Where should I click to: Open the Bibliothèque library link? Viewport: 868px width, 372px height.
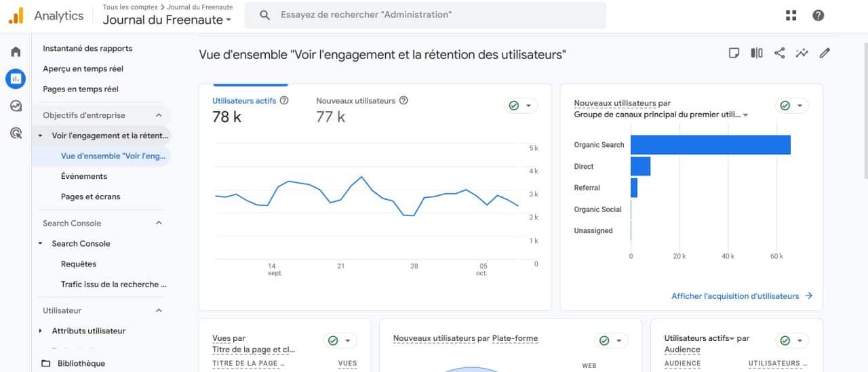(x=81, y=363)
